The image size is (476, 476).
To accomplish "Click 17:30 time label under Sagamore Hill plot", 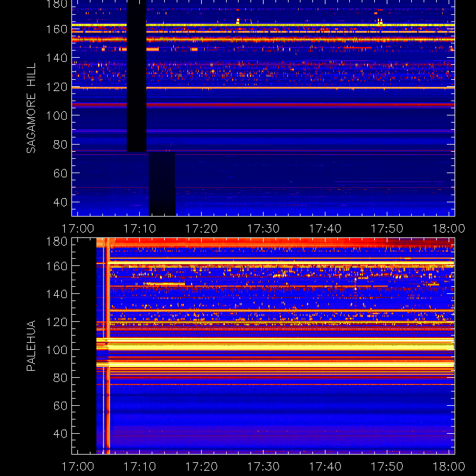I will (x=264, y=228).
